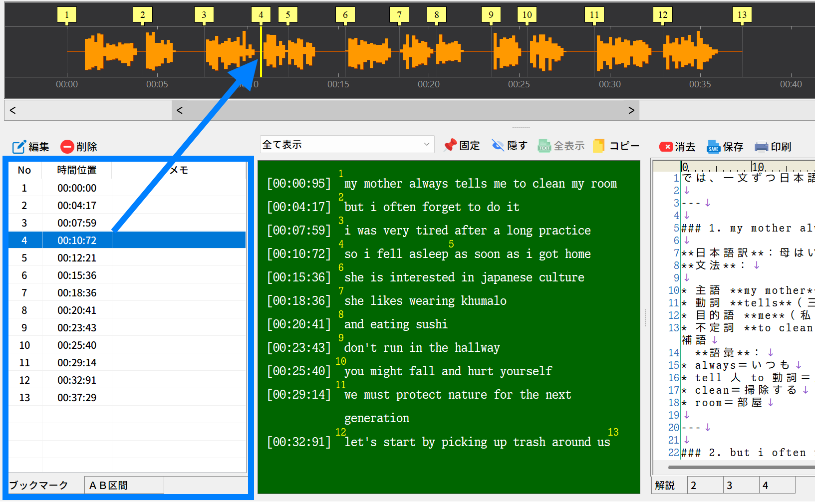
Task: Click the 編集 edit icon
Action: 19,147
